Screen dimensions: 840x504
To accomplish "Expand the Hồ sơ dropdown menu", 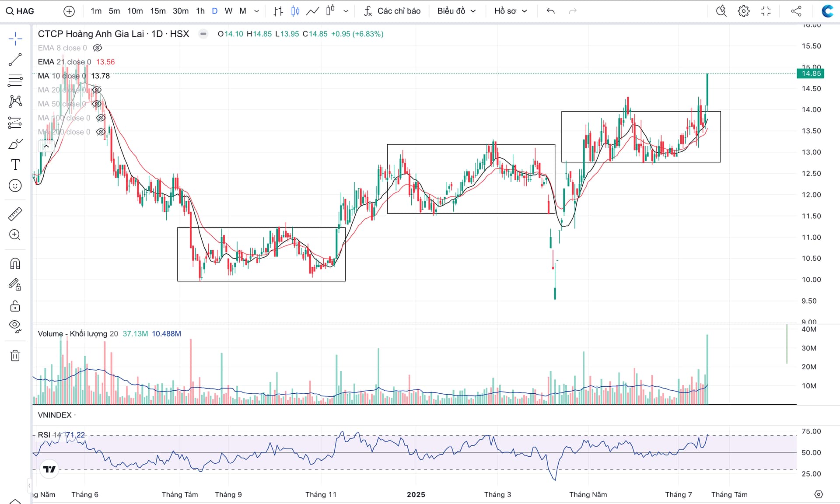I will click(x=511, y=11).
